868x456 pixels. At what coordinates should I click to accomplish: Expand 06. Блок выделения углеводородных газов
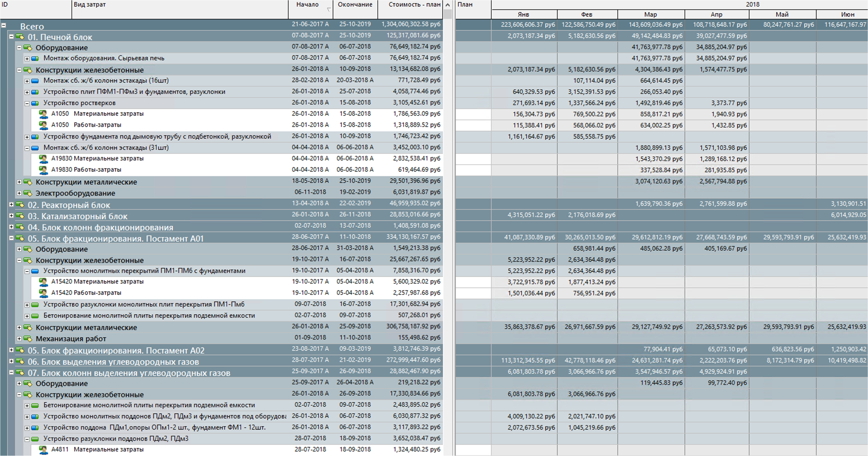tap(11, 361)
